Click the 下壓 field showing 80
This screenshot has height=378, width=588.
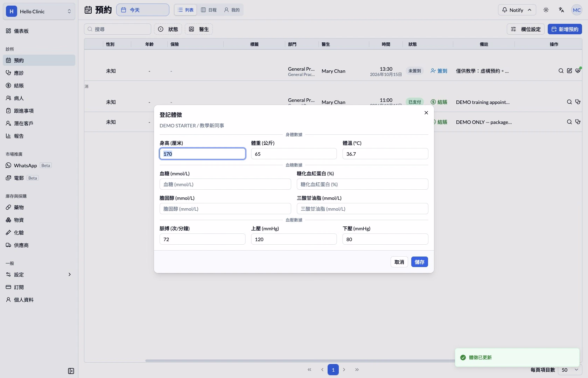point(385,239)
